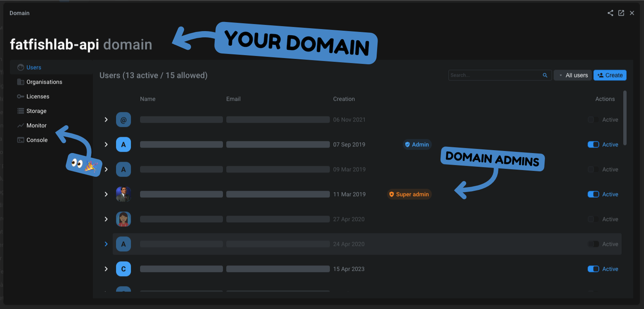644x309 pixels.
Task: Expand details for the Super admin user
Action: pos(106,194)
